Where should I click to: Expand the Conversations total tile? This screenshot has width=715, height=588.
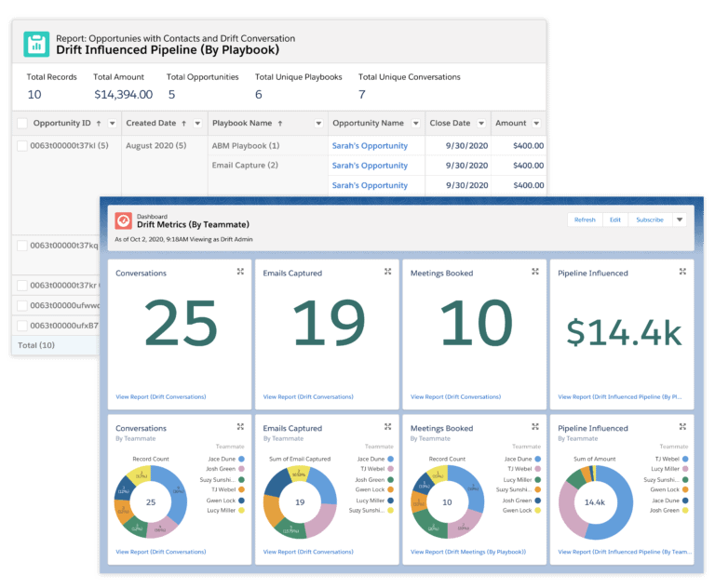pos(240,272)
